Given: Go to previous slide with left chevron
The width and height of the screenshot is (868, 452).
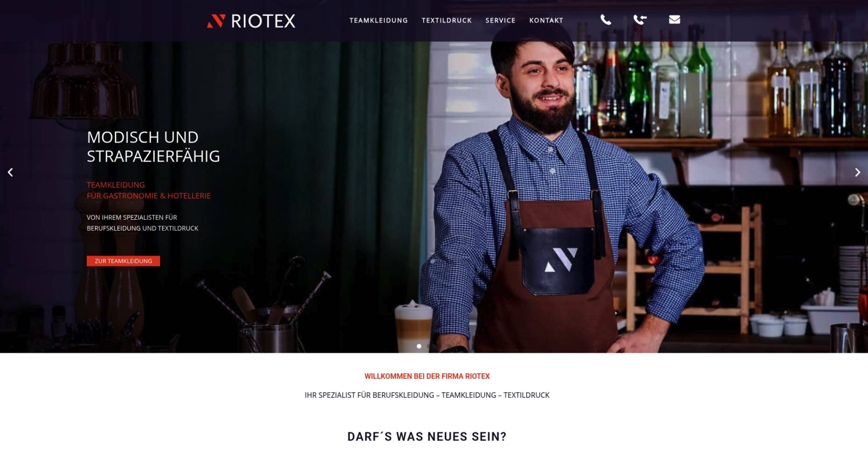Looking at the screenshot, I should click(x=10, y=173).
